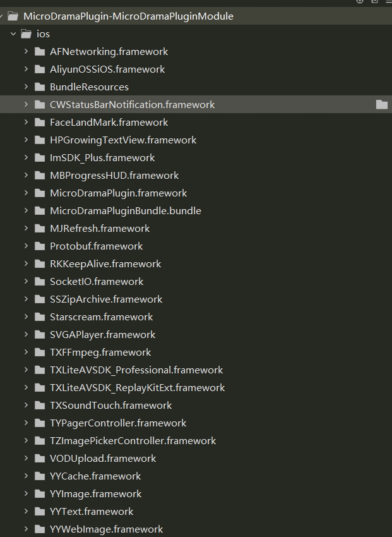
Task: Expand the Starscream.framework arrow
Action: click(x=27, y=317)
